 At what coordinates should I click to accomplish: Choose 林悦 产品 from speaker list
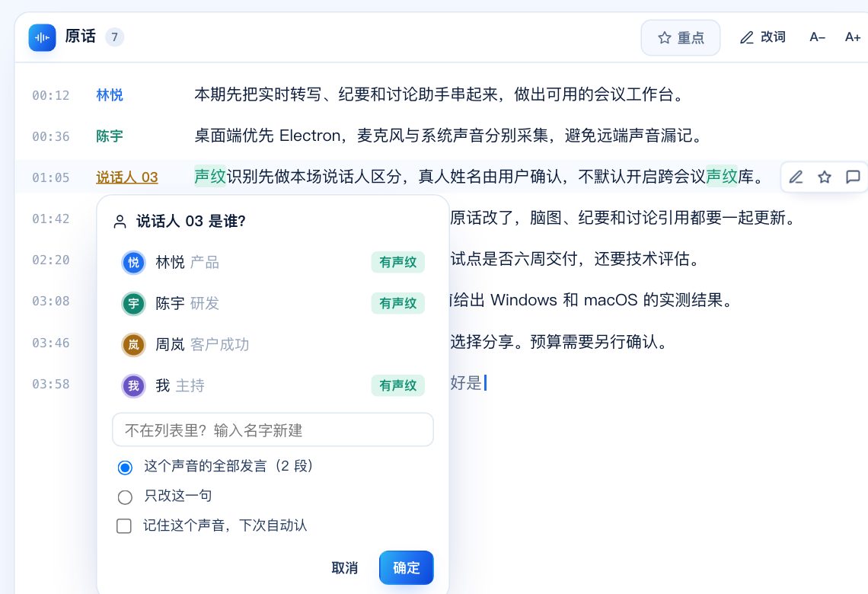click(x=273, y=263)
